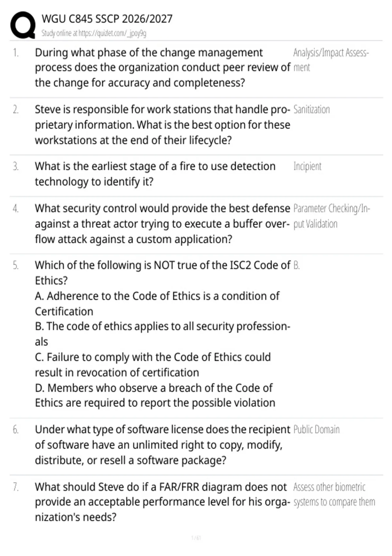This screenshot has width=392, height=556.
Task: Click the answer Incipient
Action: point(307,166)
